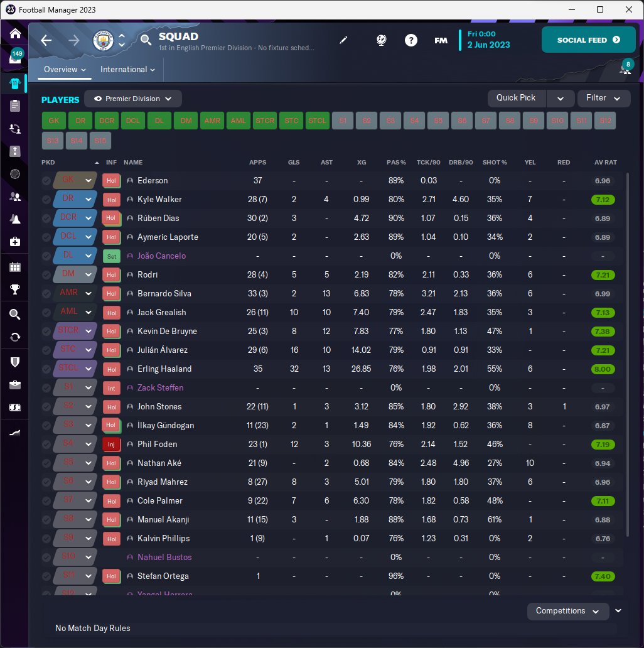Open the Club Info shield icon
Image resolution: width=644 pixels, height=648 pixels.
(15, 362)
